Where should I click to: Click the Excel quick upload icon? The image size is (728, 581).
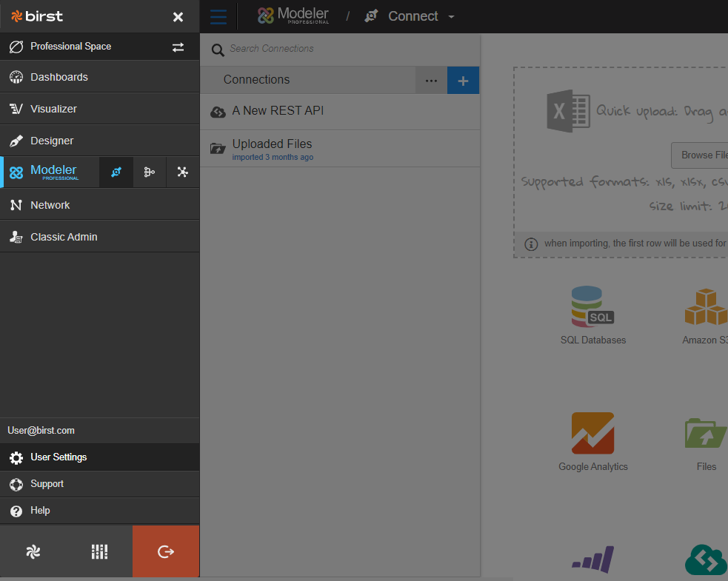(x=568, y=111)
